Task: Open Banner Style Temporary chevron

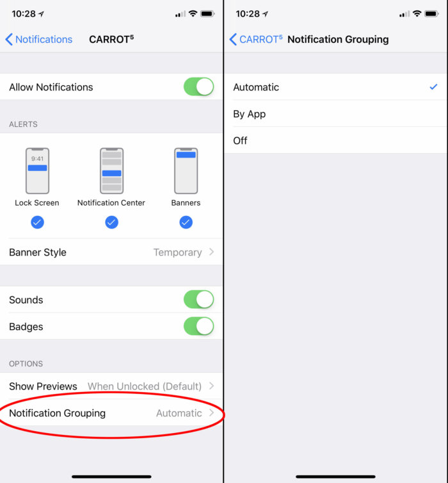Action: pos(212,252)
